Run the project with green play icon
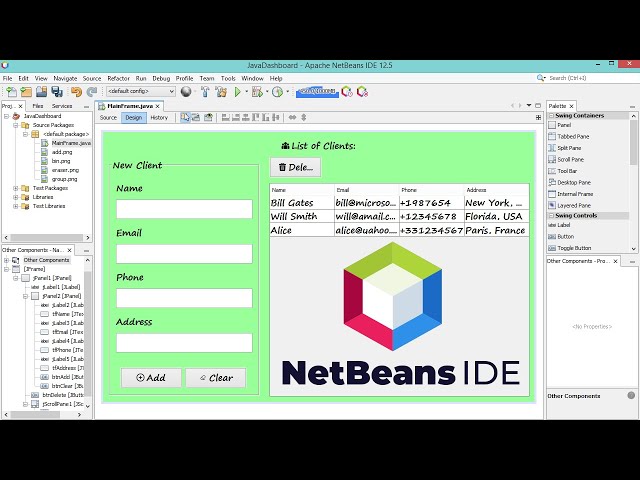Screen dimensions: 640x480 point(238,92)
